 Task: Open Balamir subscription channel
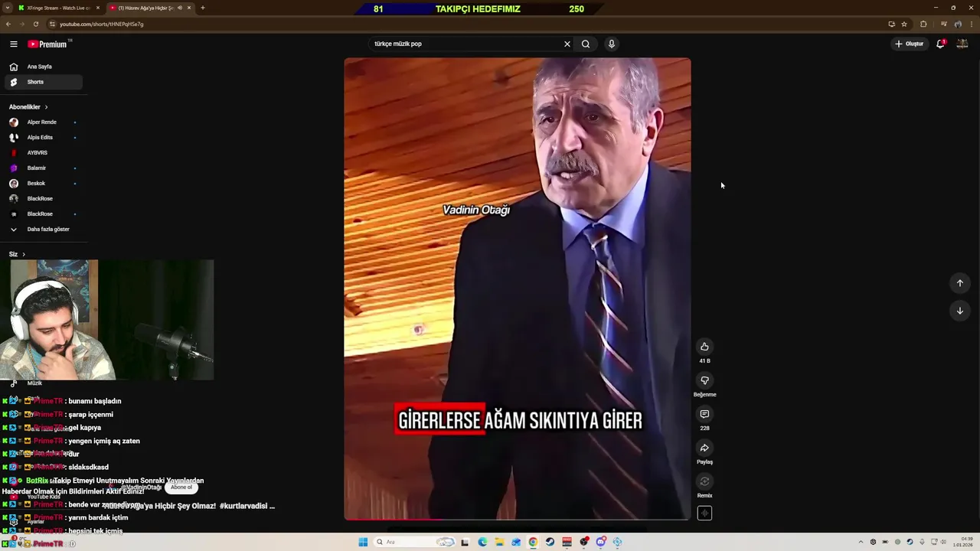(x=42, y=168)
